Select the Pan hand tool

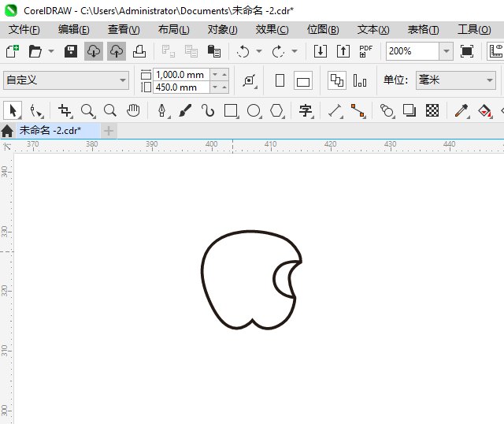[x=133, y=110]
